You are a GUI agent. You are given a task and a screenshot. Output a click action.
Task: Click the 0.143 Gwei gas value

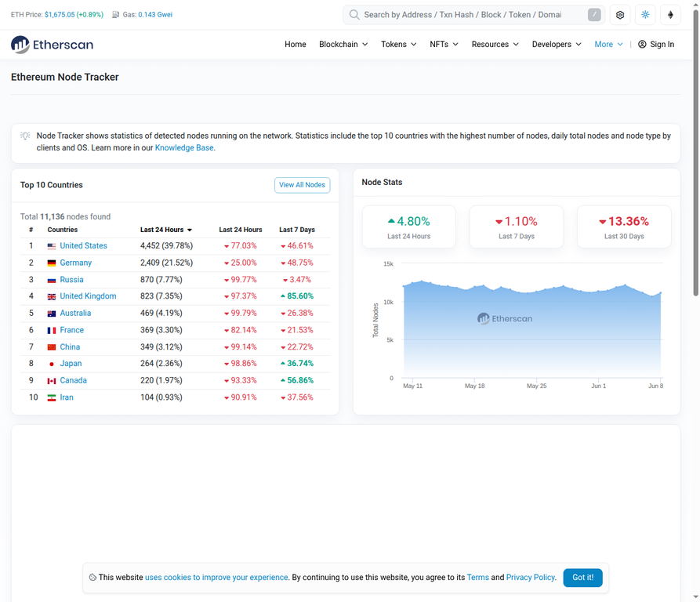pyautogui.click(x=155, y=15)
